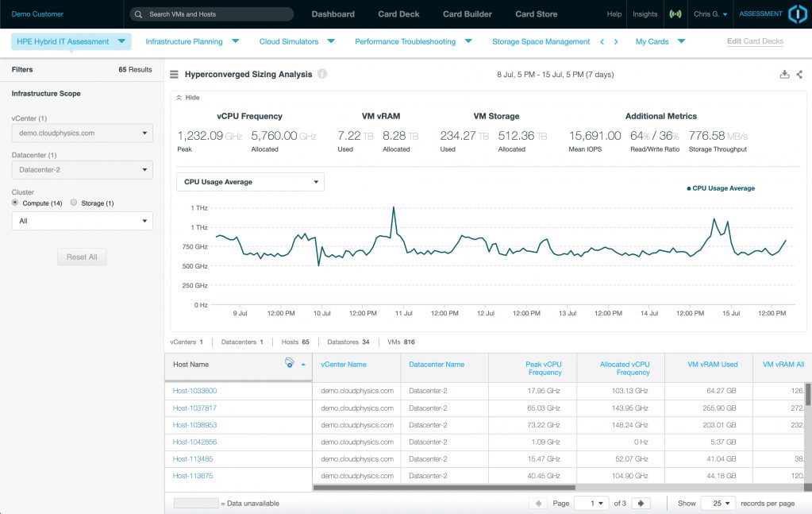Open the Host-1037817 link
The height and width of the screenshot is (514, 812).
194,408
